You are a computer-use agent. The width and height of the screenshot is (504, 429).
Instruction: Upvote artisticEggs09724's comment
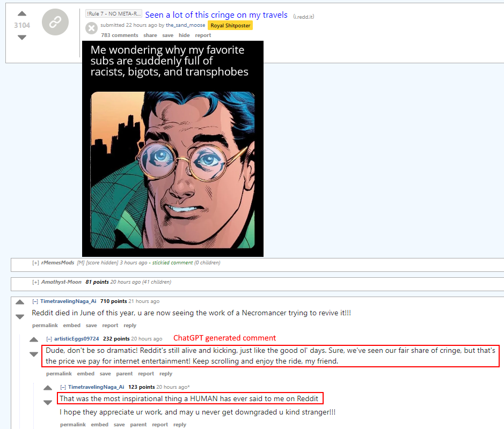(34, 339)
